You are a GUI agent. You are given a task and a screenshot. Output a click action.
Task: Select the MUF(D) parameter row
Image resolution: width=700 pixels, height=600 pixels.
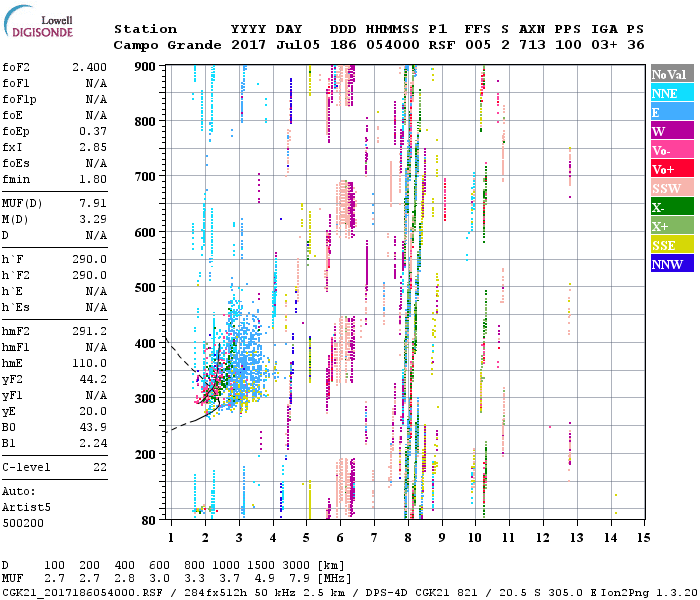pyautogui.click(x=55, y=204)
